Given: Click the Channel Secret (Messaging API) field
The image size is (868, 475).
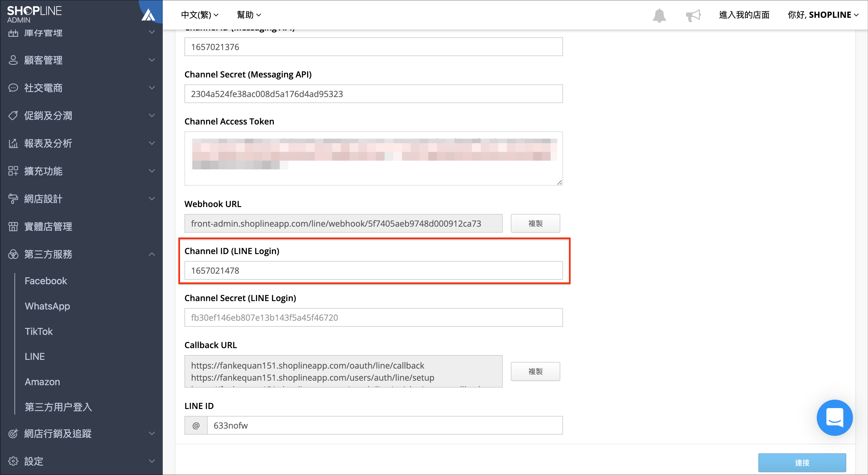Looking at the screenshot, I should click(x=373, y=94).
